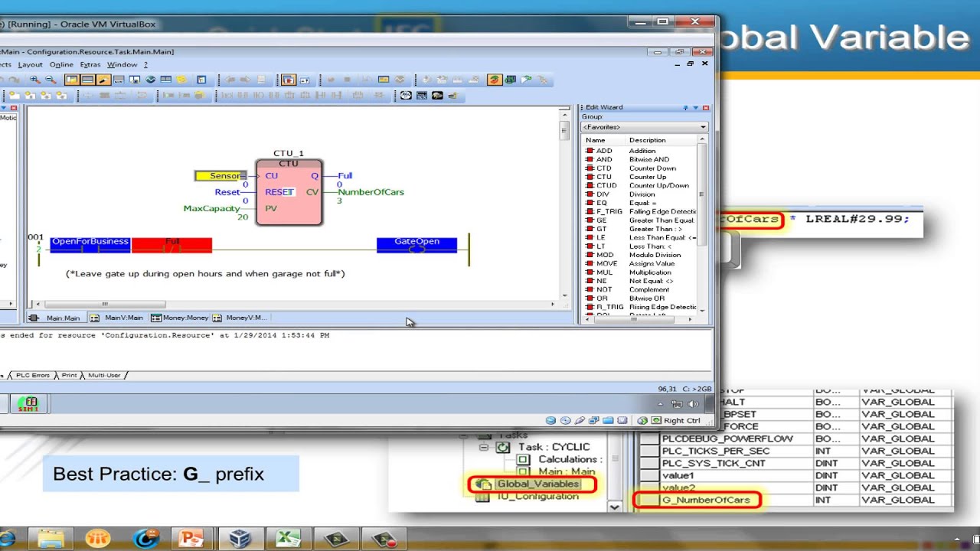980x551 pixels.
Task: Collapse the Task : CYCLIC tree node
Action: click(x=483, y=447)
